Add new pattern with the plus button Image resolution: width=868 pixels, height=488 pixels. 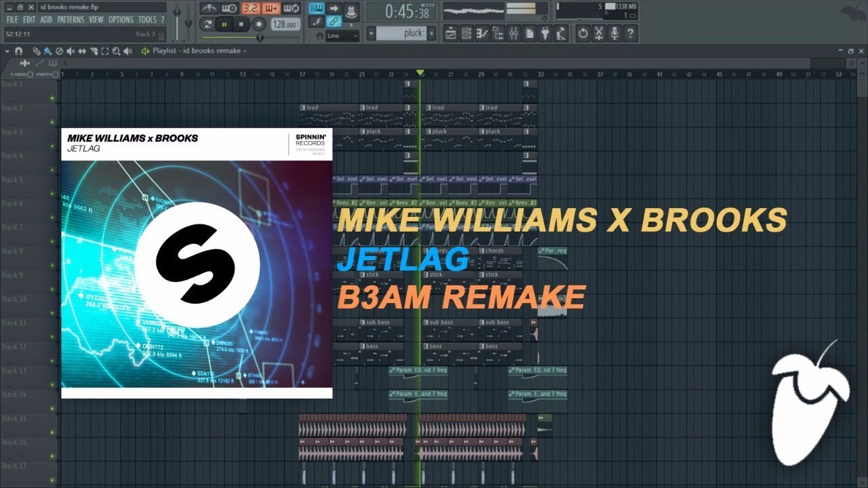431,33
